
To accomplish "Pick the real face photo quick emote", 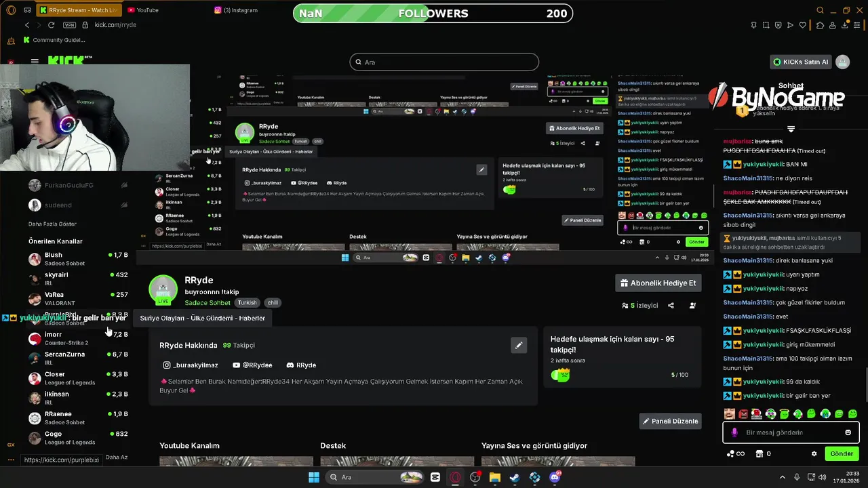I will tap(730, 413).
